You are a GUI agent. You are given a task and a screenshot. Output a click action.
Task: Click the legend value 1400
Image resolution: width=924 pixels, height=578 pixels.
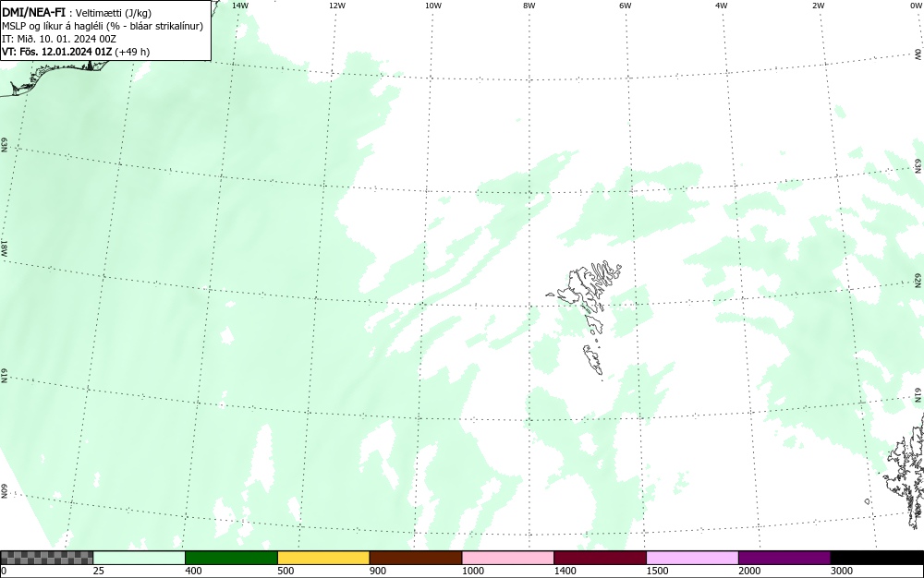(x=565, y=571)
